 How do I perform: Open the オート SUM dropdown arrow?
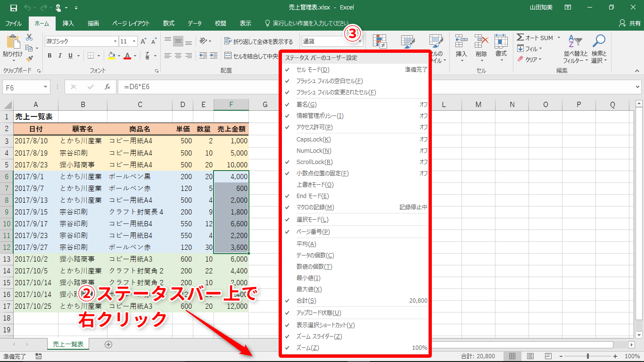coord(559,38)
